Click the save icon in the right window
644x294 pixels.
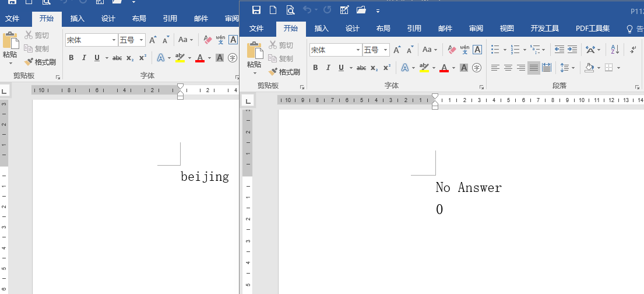click(256, 10)
